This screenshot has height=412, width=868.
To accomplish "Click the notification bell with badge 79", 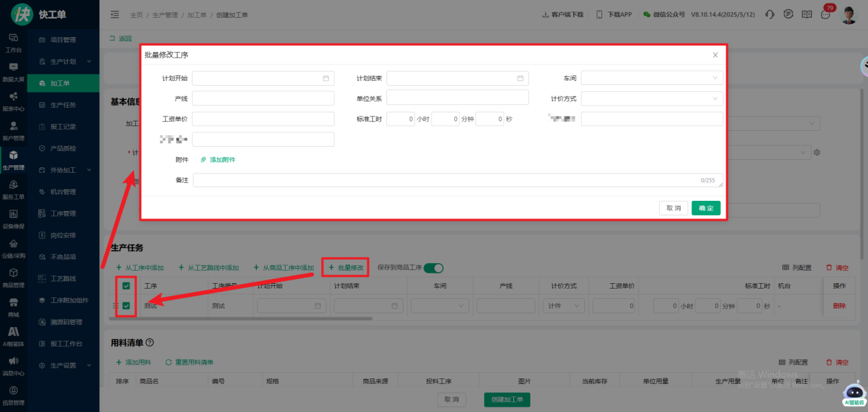I will [x=826, y=14].
